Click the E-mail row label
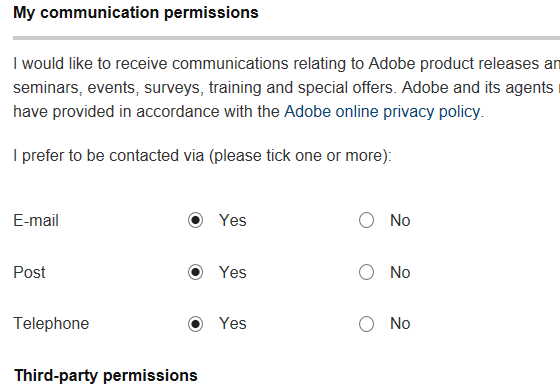560x392 pixels. (36, 220)
